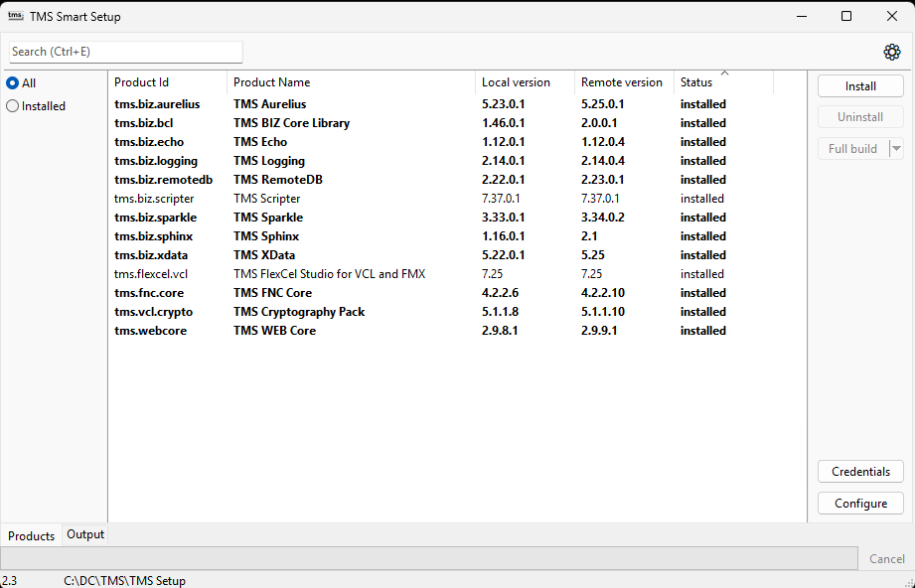Viewport: 915px width, 588px height.
Task: Select the Installed filter radio button
Action: point(13,106)
